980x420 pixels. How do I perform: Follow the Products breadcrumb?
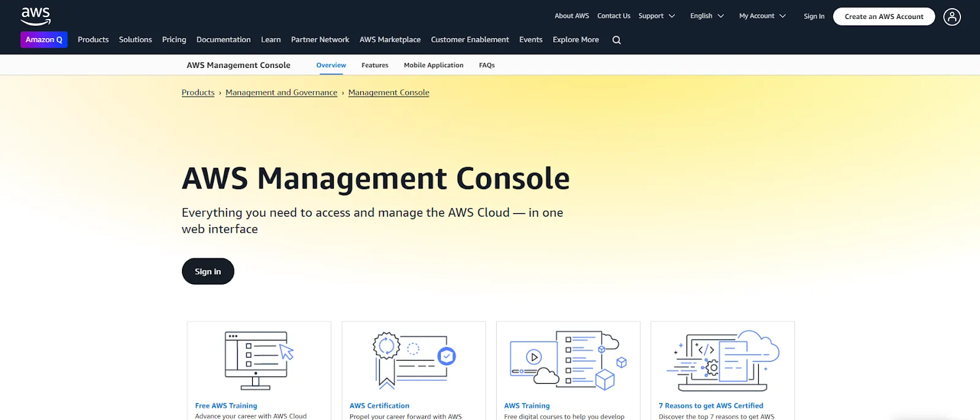tap(198, 92)
